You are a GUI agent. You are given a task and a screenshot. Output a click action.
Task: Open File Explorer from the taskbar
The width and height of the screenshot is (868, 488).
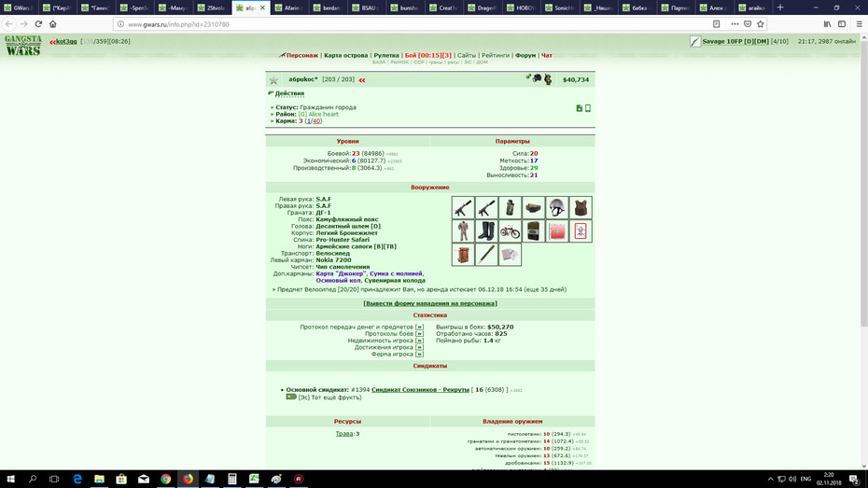(99, 480)
